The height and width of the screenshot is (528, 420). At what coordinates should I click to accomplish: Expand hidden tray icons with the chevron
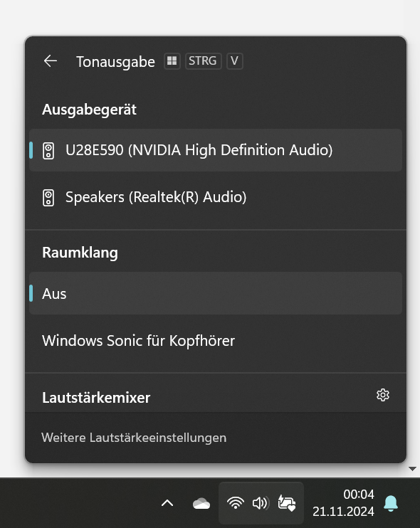click(167, 503)
